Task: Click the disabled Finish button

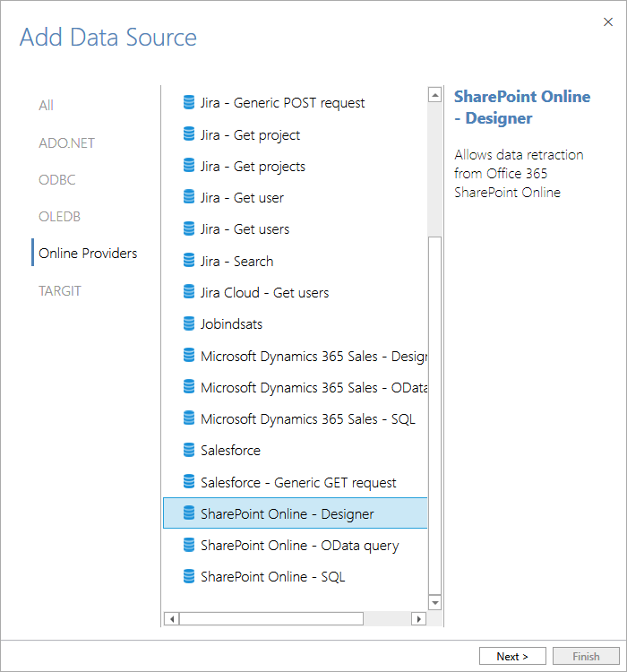Action: point(586,656)
